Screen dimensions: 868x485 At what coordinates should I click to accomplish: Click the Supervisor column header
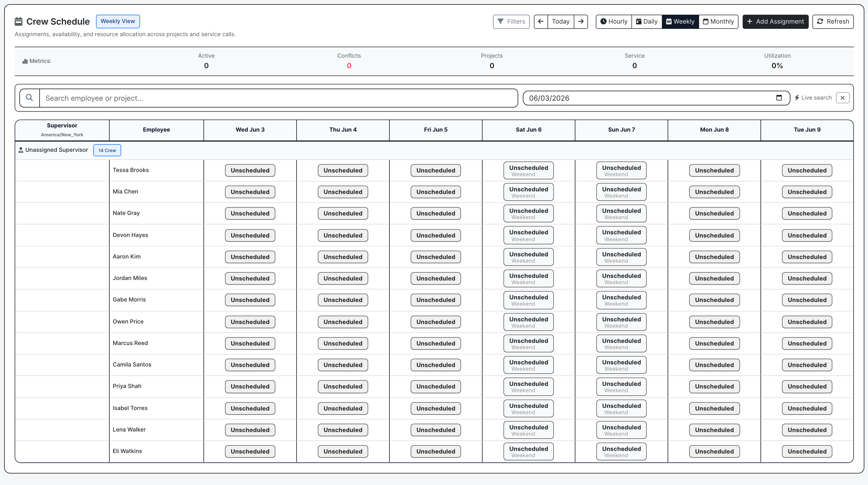coord(62,130)
